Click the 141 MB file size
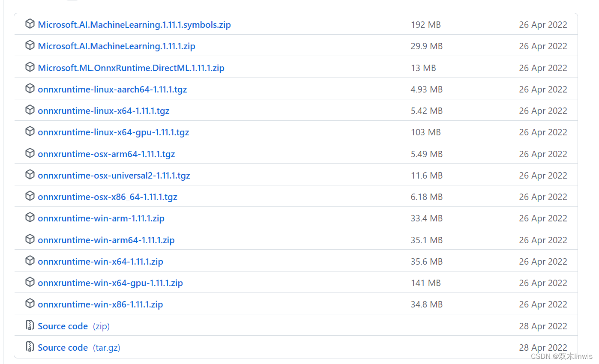The height and width of the screenshot is (364, 599). point(425,283)
